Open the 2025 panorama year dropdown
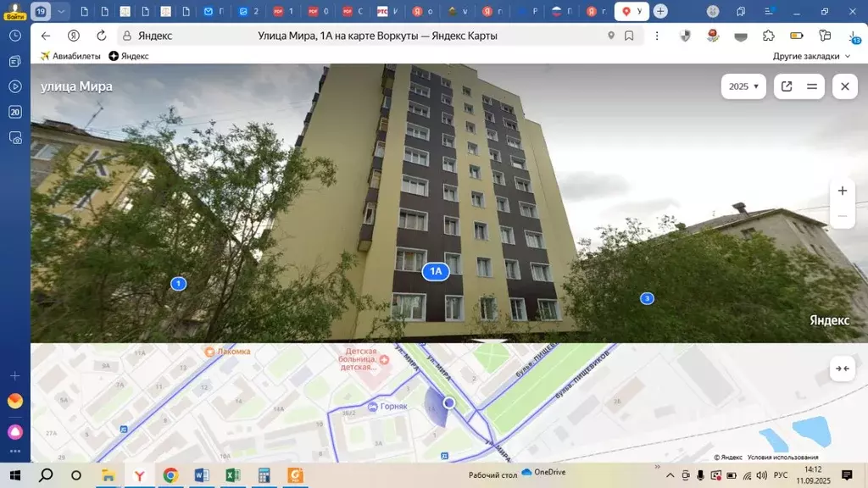This screenshot has height=488, width=868. coord(744,86)
